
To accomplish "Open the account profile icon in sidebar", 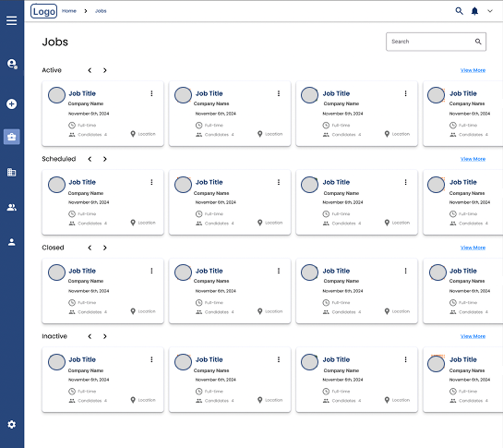I will (12, 64).
